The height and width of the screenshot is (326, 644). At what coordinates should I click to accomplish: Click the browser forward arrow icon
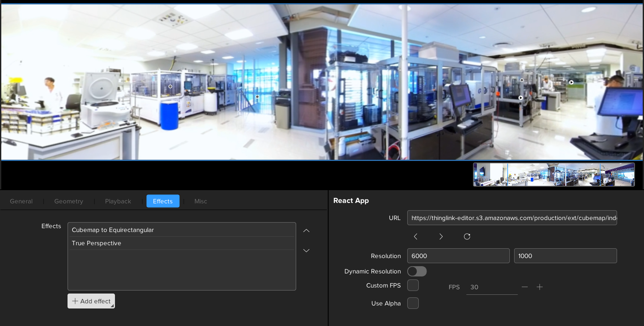tap(441, 237)
